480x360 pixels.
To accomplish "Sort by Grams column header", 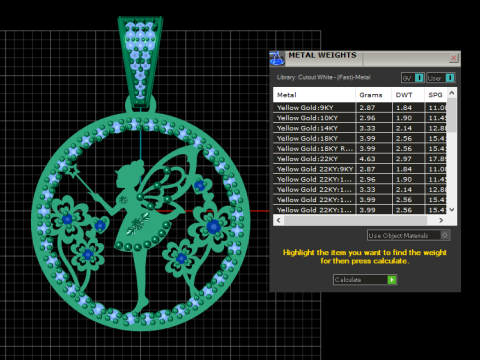I will pyautogui.click(x=373, y=95).
